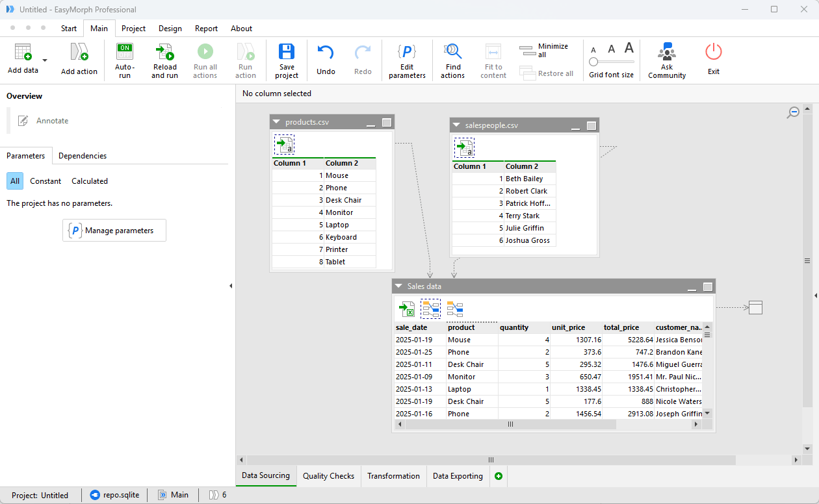Click the Beth Bailey cell
This screenshot has width=819, height=504.
(530, 179)
